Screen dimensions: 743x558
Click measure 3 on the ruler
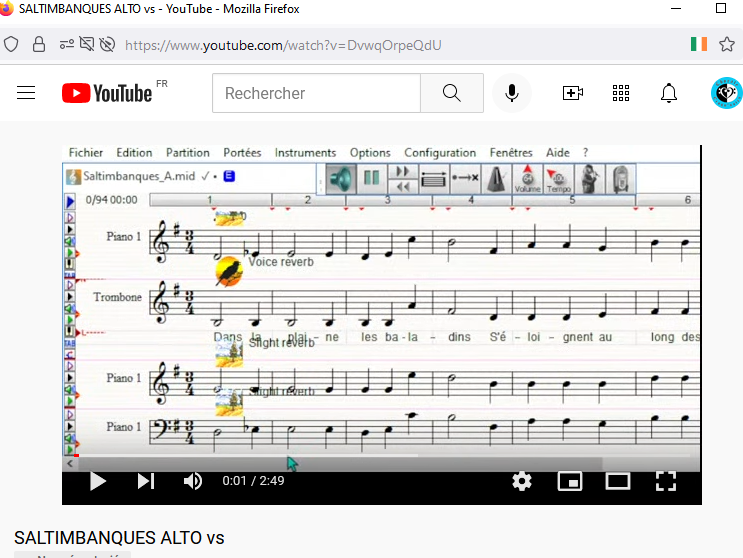pyautogui.click(x=388, y=199)
